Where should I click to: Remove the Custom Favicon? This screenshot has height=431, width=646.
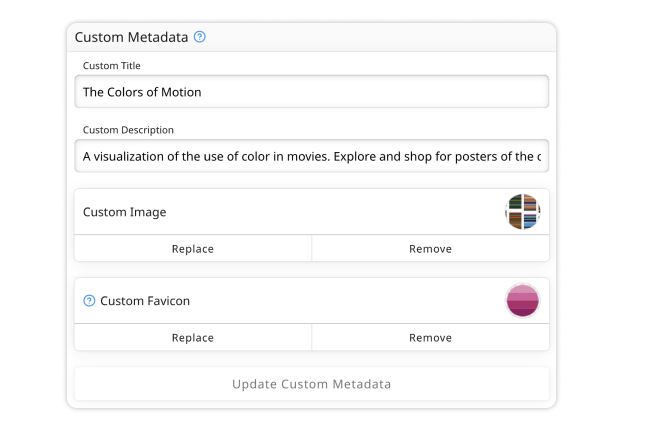430,338
